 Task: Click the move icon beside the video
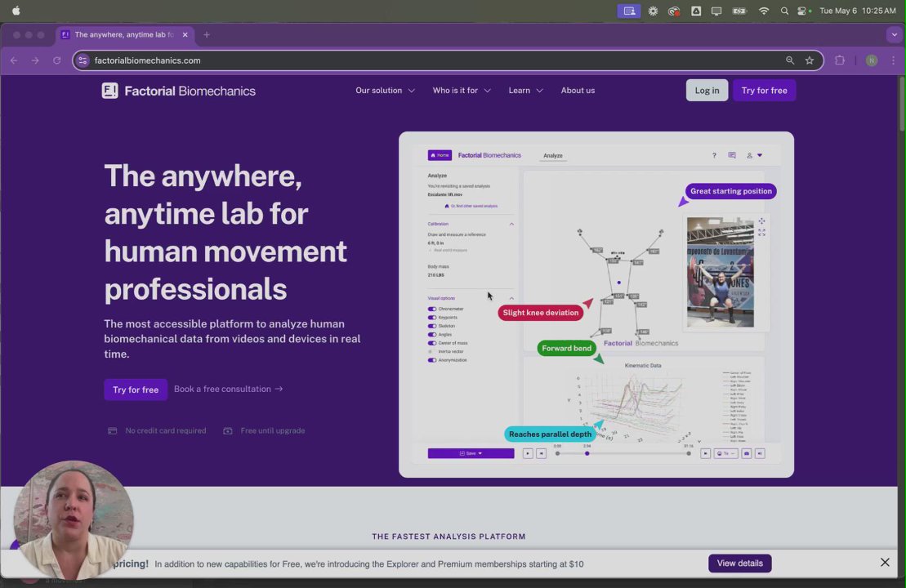(x=761, y=221)
